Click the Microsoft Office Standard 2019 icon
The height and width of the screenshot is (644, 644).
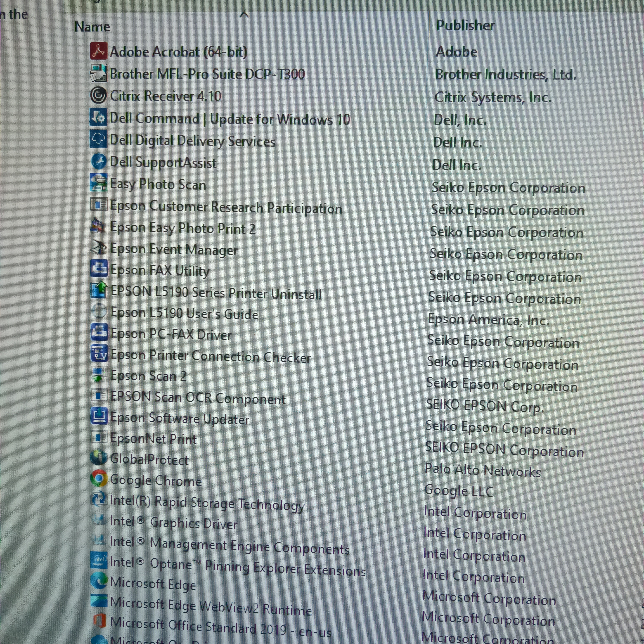click(x=99, y=621)
